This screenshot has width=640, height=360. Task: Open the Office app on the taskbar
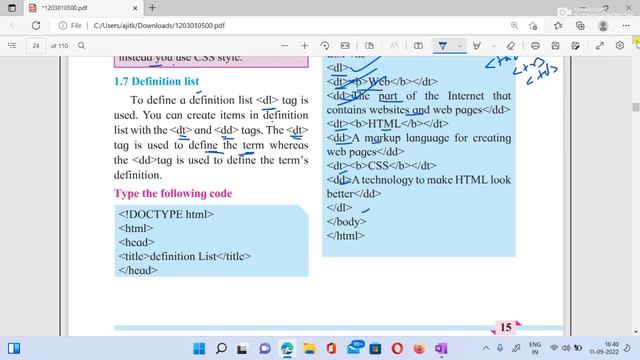[x=331, y=349]
